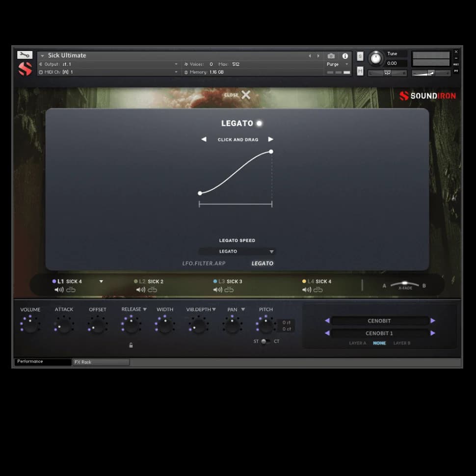Toggle the Legato enable light

point(259,123)
